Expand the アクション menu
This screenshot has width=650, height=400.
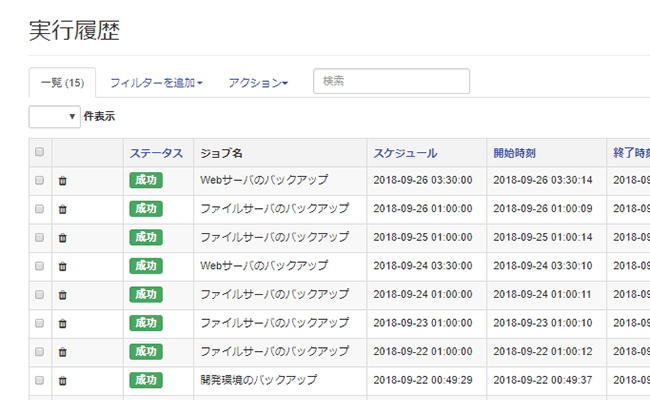tap(258, 83)
